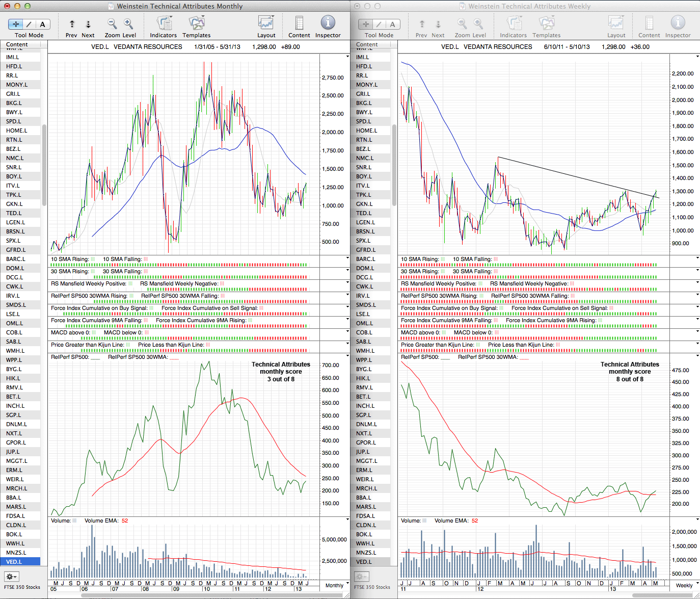Zoom out the Monthly chart
This screenshot has width=700, height=599.
pyautogui.click(x=112, y=24)
